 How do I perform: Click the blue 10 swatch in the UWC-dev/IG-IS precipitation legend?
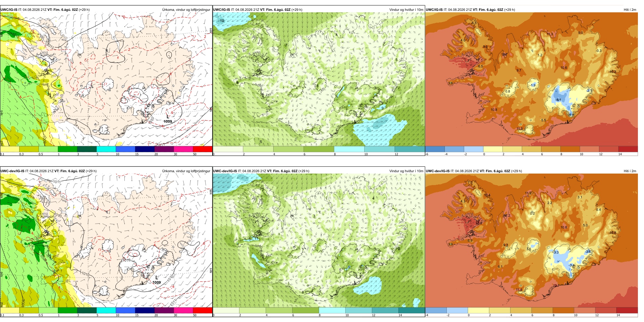click(125, 310)
